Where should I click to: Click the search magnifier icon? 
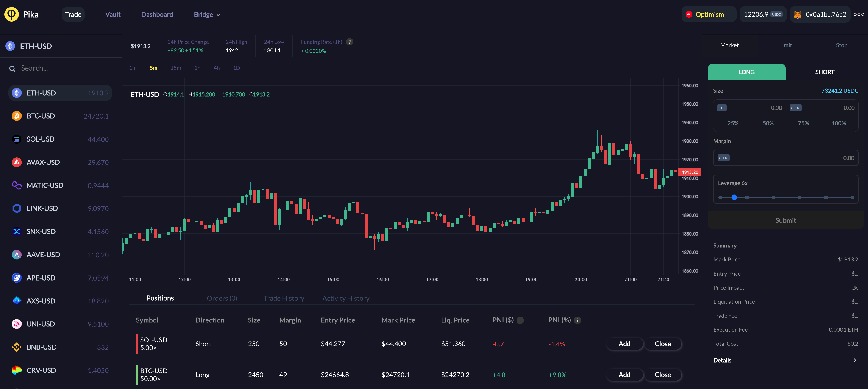(12, 69)
